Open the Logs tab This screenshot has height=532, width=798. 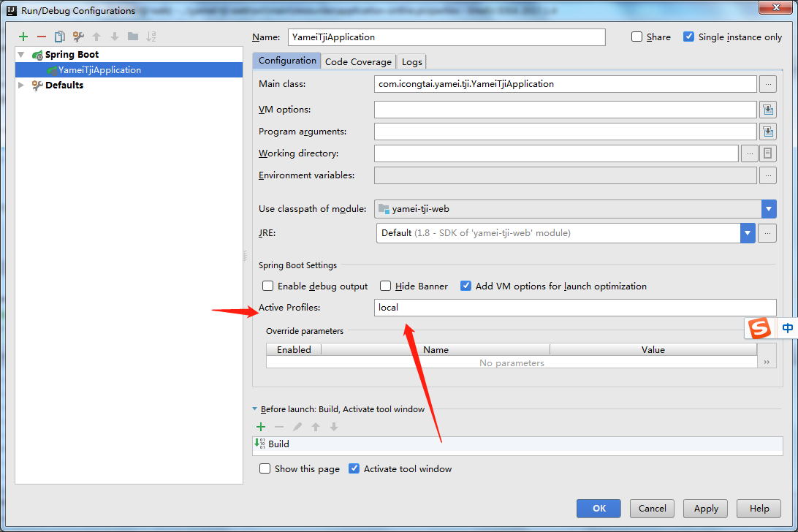click(x=411, y=61)
